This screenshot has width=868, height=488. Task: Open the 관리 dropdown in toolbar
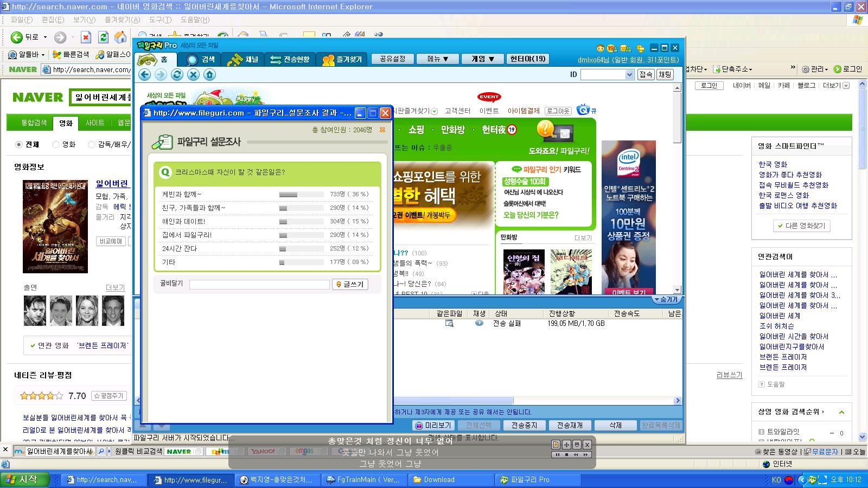tap(815, 69)
